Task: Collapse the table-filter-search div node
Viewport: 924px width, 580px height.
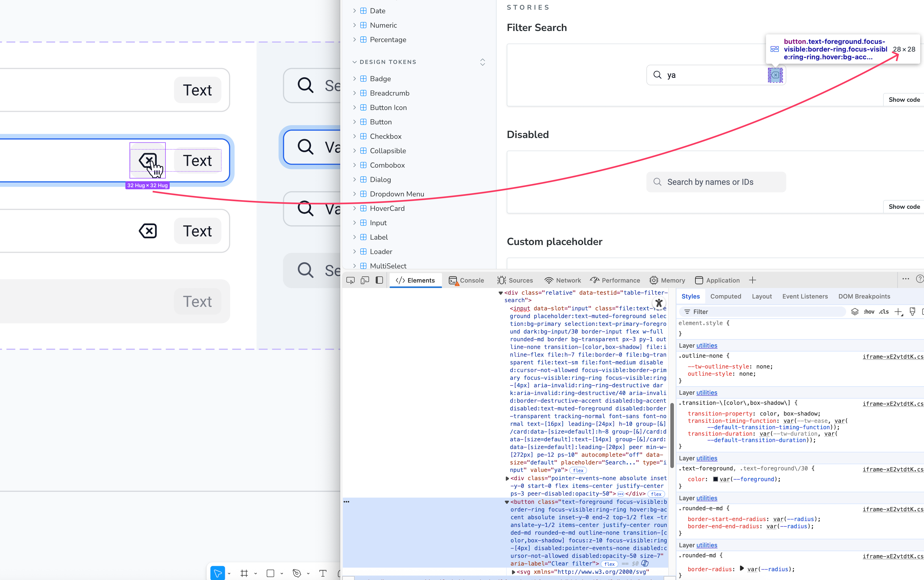Action: 500,293
